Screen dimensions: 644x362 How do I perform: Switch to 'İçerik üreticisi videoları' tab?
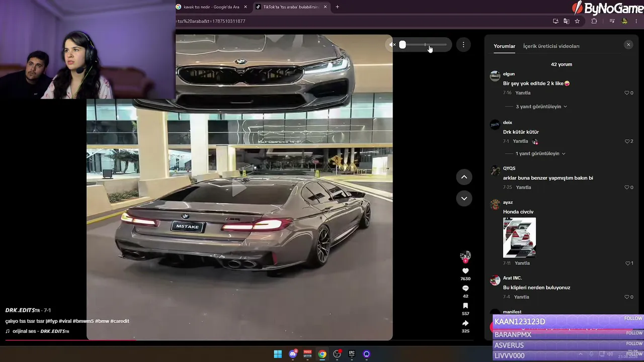[x=551, y=46]
